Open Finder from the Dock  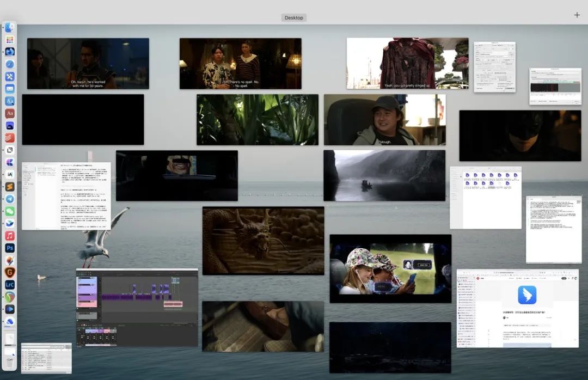pyautogui.click(x=10, y=27)
